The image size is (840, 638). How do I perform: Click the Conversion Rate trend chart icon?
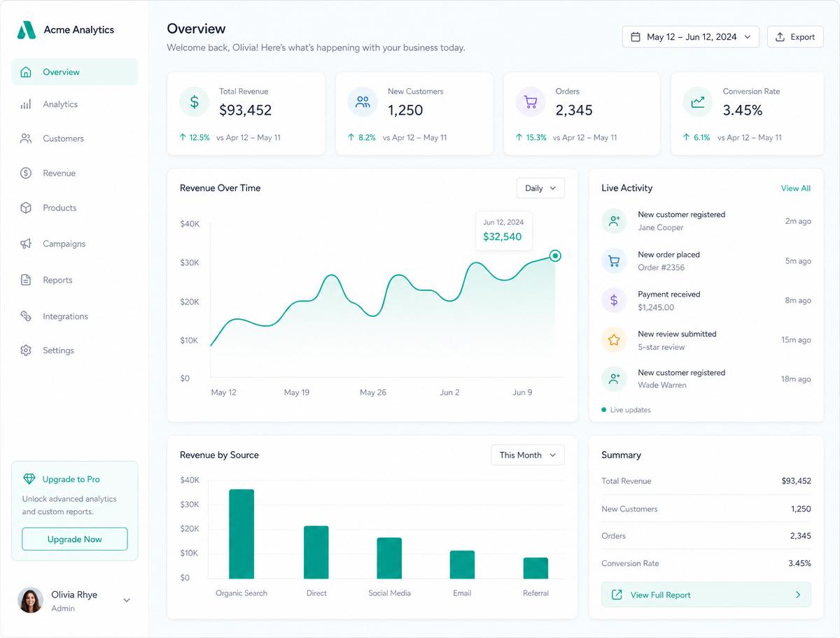[698, 102]
